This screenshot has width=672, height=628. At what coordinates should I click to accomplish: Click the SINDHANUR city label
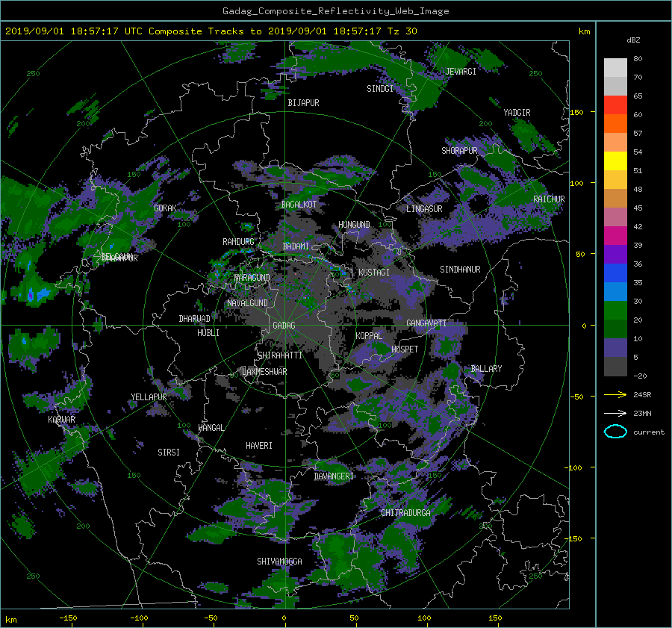click(x=460, y=270)
